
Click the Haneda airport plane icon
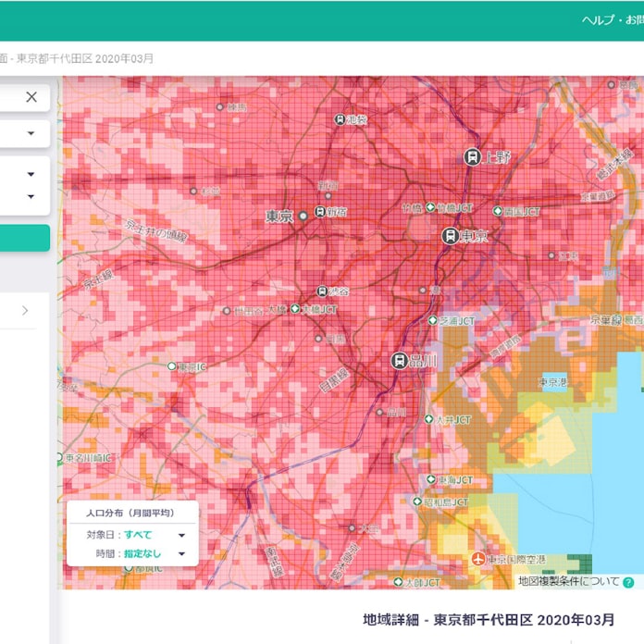point(478,559)
